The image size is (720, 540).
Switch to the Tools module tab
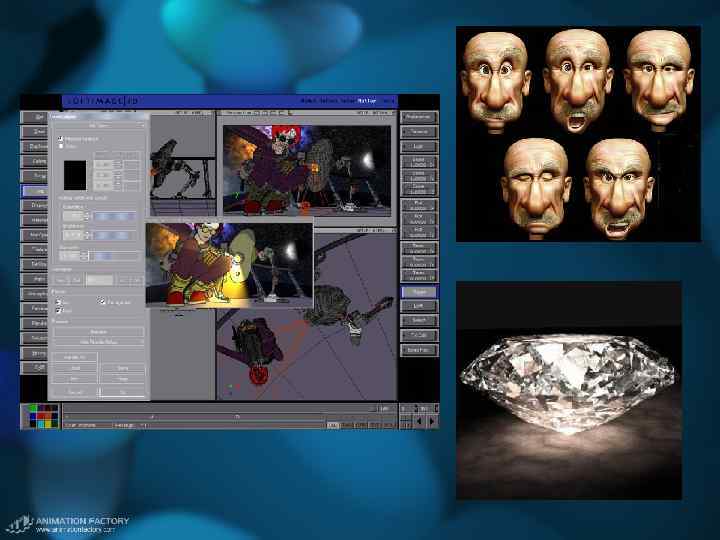[x=388, y=101]
